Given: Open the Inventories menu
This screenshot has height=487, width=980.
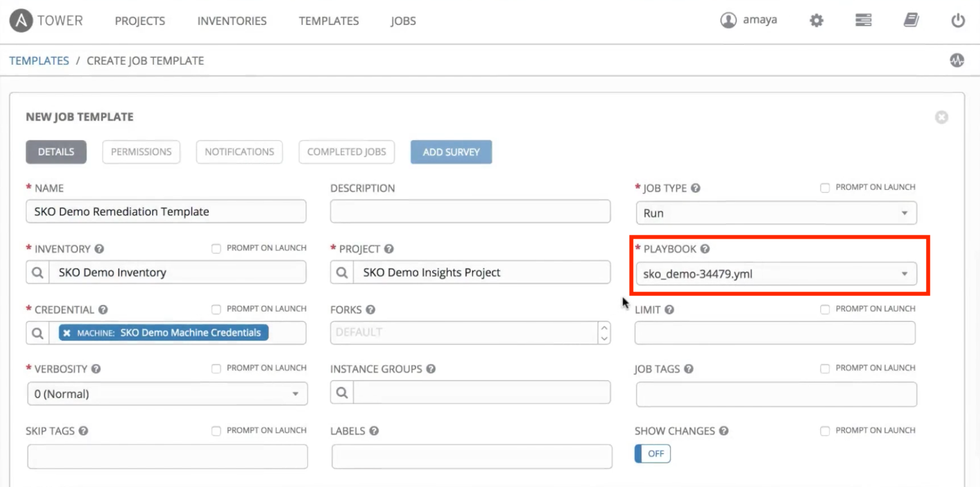Looking at the screenshot, I should pyautogui.click(x=232, y=21).
